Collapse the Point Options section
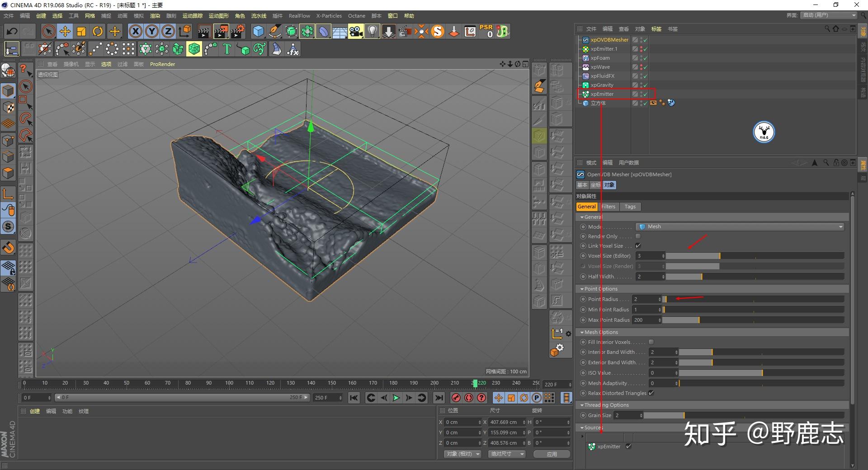 click(581, 289)
